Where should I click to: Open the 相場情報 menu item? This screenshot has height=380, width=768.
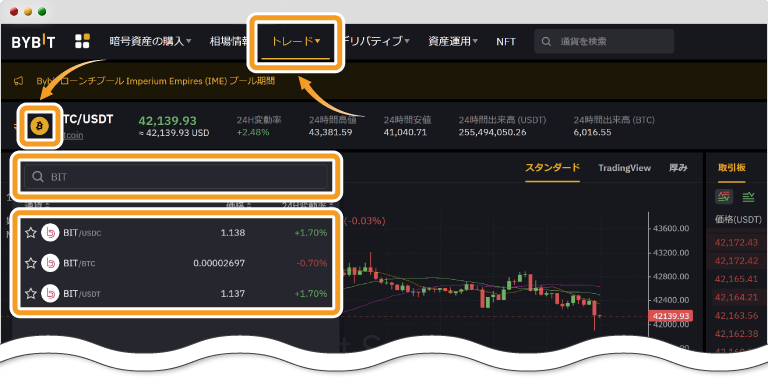click(x=229, y=42)
